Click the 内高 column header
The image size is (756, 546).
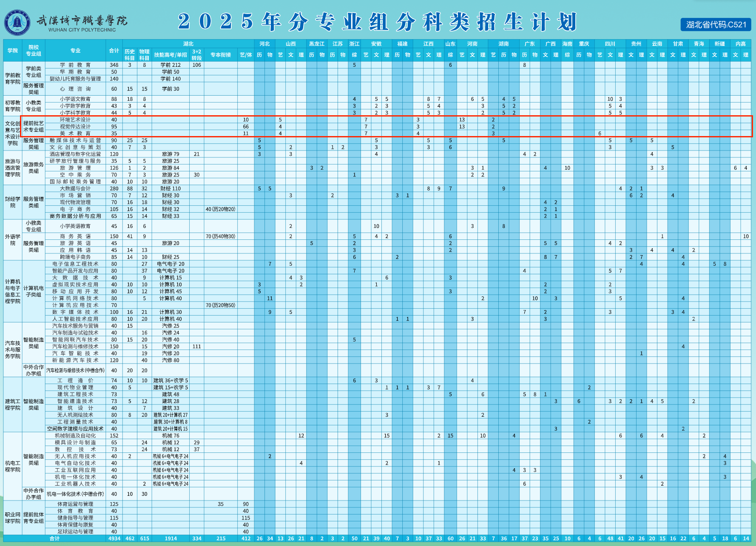(x=740, y=44)
